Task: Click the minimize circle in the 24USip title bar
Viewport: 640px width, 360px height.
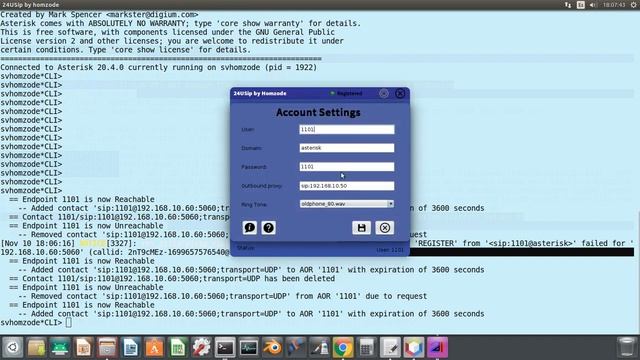Action: 384,93
